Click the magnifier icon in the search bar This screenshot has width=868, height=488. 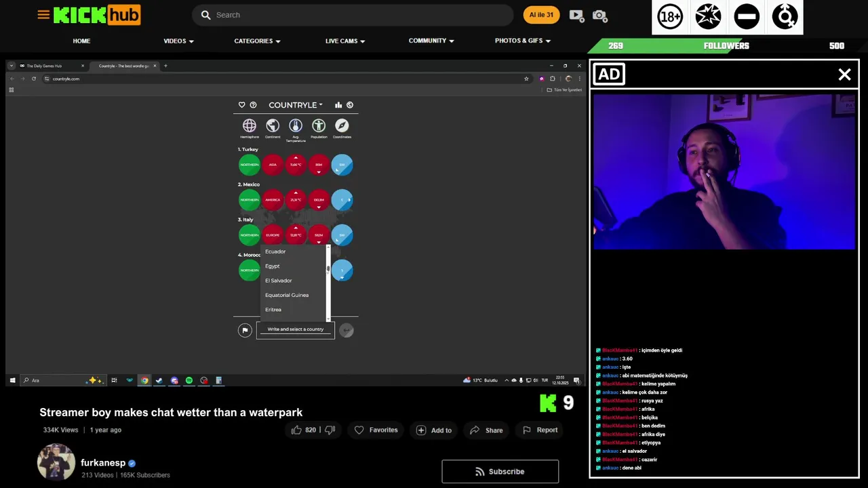pos(206,15)
